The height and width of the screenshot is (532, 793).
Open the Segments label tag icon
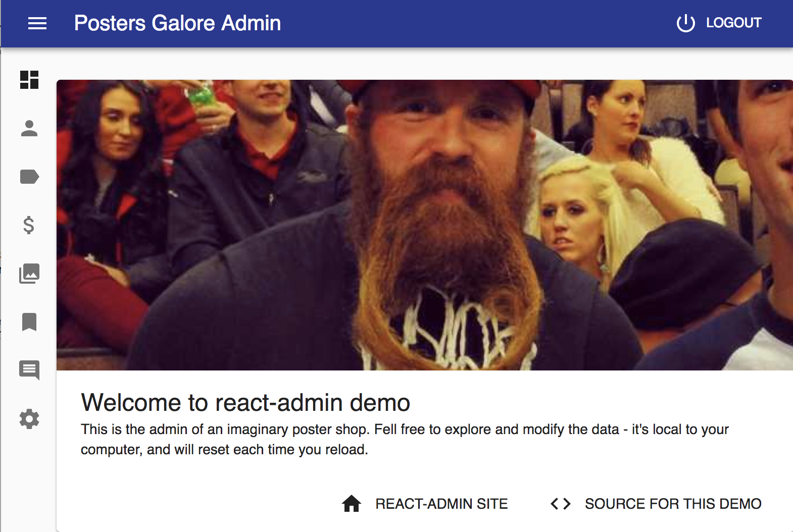(x=29, y=177)
